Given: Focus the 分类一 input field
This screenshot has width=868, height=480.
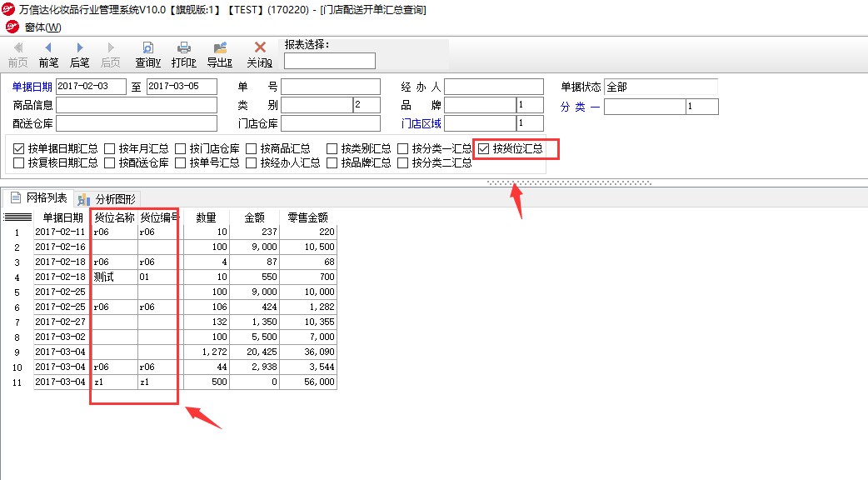Looking at the screenshot, I should pos(645,107).
